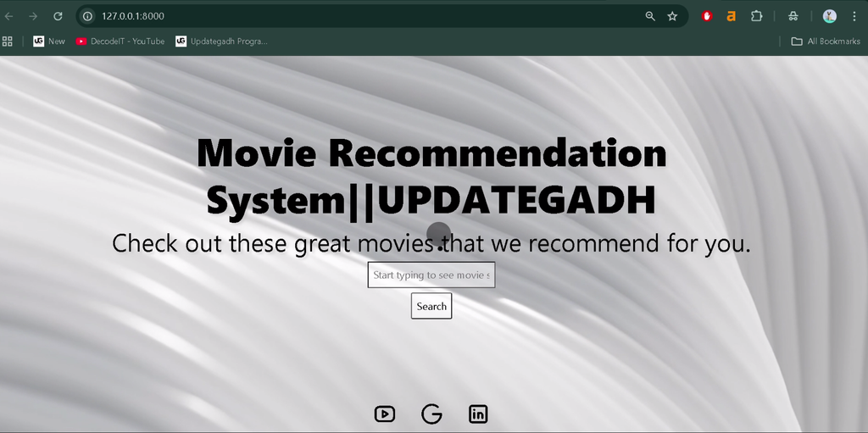This screenshot has width=868, height=433.
Task: Click the browser back arrow
Action: pos(8,16)
